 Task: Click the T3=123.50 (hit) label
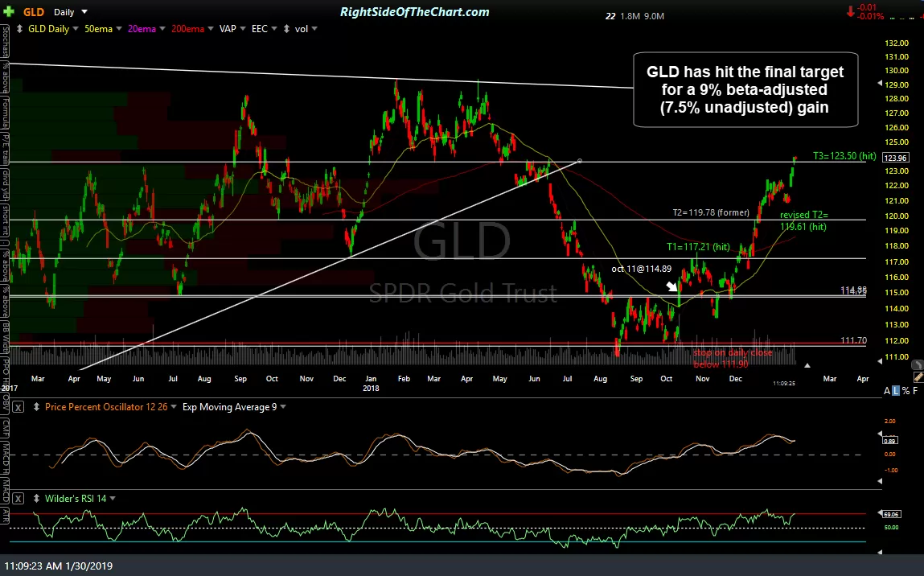tap(844, 155)
